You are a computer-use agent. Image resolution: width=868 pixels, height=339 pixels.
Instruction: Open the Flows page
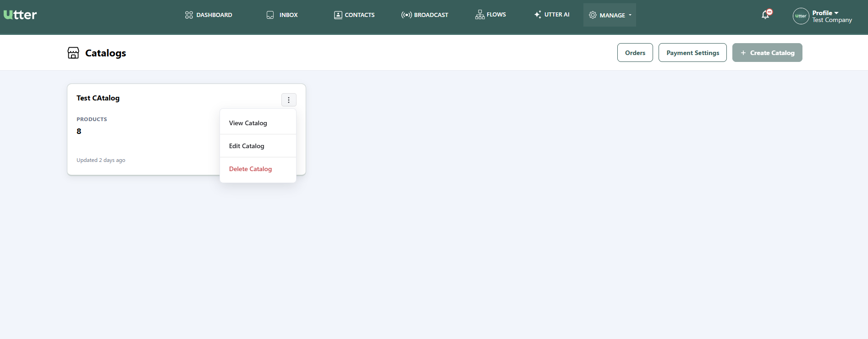click(x=490, y=15)
